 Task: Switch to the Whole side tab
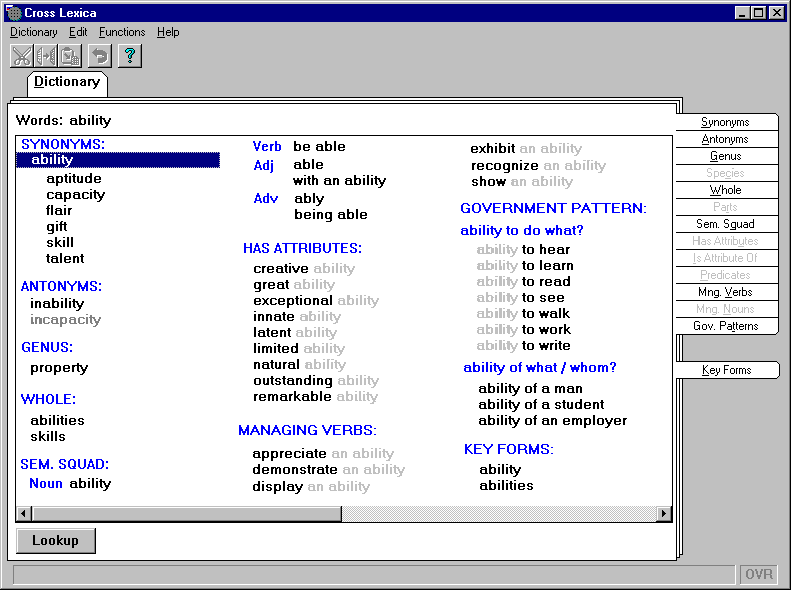[x=725, y=190]
